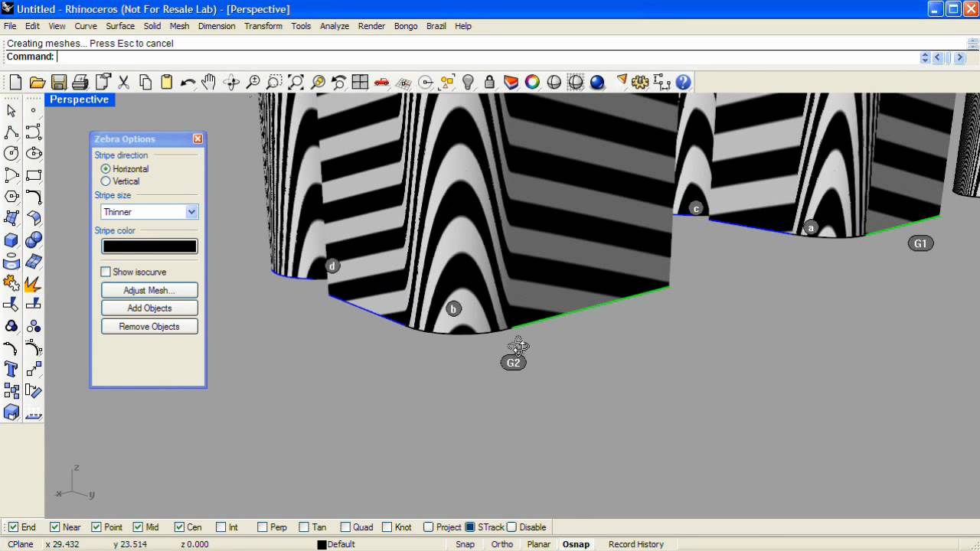
Task: Toggle Record History in the status bar
Action: (636, 544)
